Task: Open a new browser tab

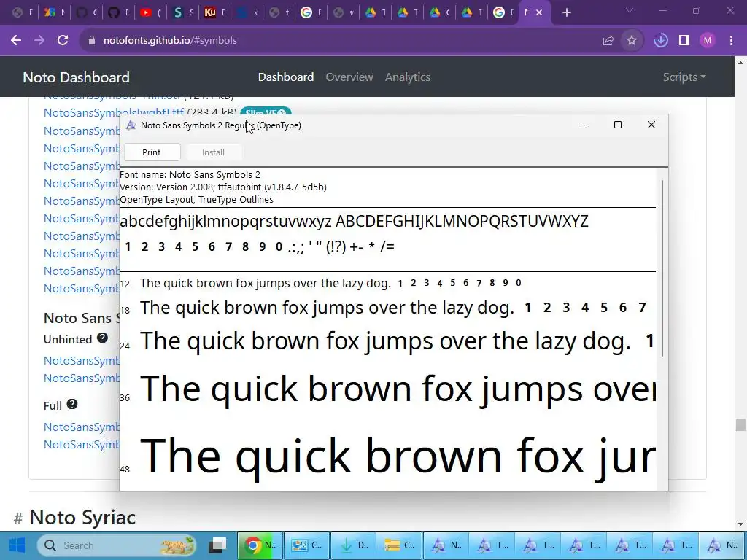Action: point(566,13)
